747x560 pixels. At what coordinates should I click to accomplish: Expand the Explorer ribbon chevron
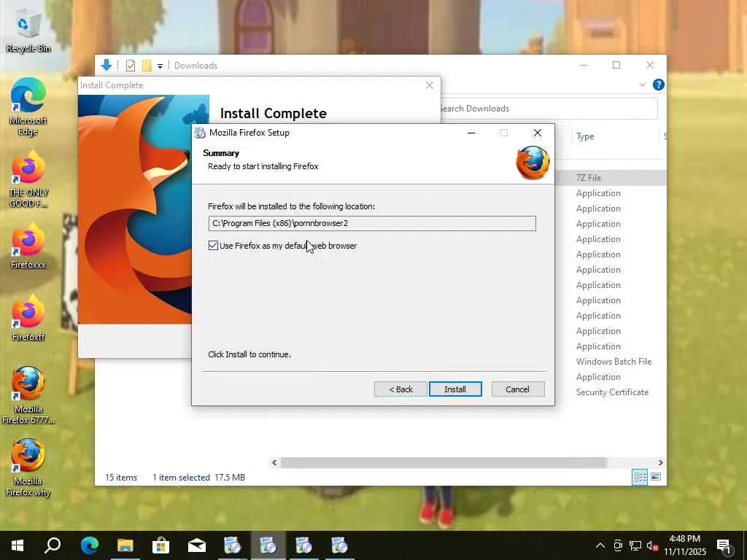[642, 85]
